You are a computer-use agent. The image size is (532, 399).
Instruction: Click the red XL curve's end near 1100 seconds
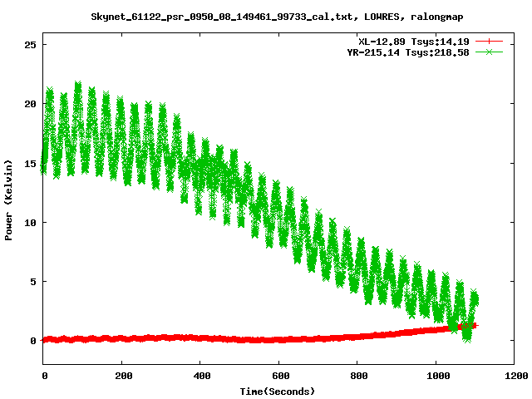click(474, 326)
